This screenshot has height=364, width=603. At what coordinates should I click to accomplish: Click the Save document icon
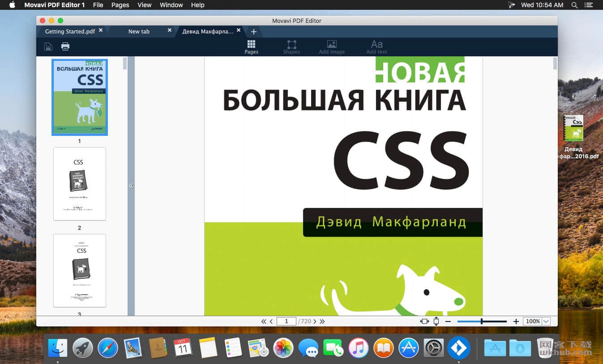[48, 47]
